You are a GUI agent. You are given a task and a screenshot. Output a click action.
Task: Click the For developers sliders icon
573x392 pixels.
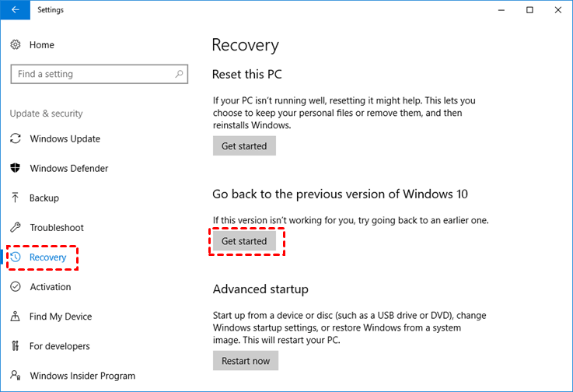tap(16, 346)
